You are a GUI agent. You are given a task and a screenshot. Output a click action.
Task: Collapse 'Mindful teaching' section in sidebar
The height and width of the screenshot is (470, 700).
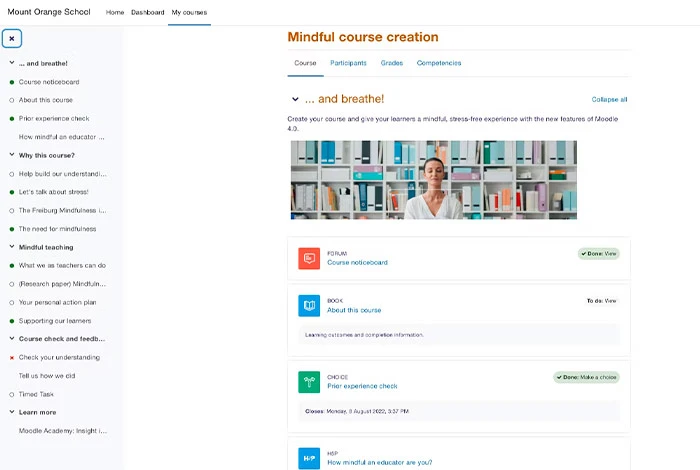pyautogui.click(x=11, y=247)
